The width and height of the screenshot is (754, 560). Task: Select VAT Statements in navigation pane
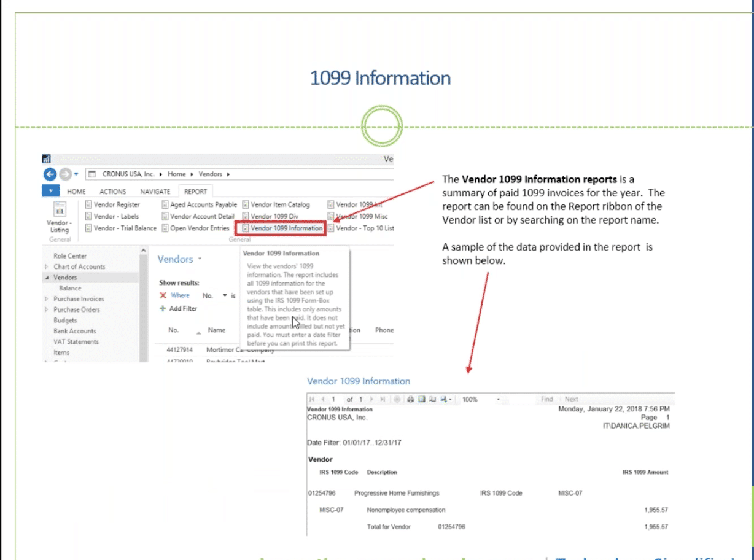(76, 342)
